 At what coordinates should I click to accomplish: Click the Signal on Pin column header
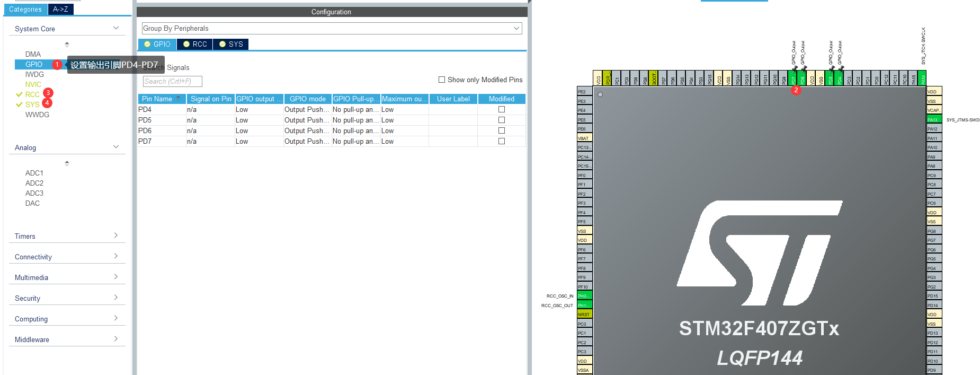coord(211,99)
